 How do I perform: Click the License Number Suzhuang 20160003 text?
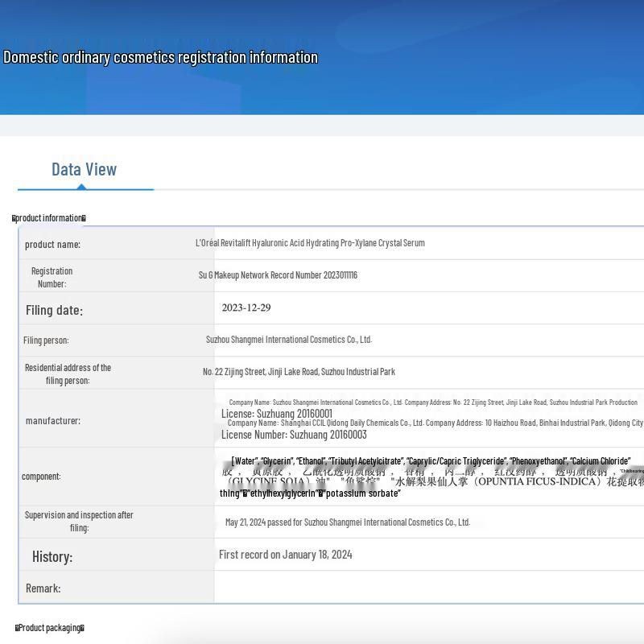pyautogui.click(x=294, y=435)
